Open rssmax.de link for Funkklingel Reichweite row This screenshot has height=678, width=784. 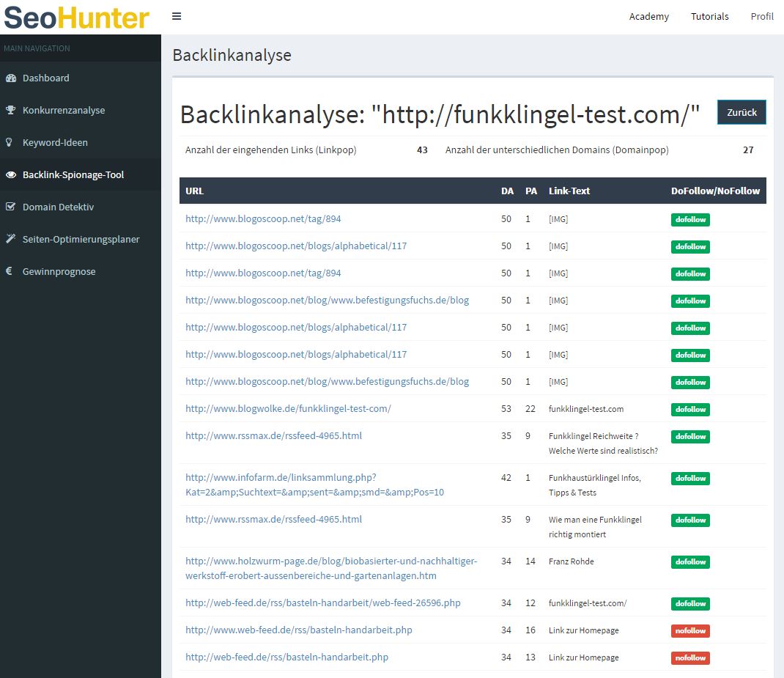click(273, 435)
